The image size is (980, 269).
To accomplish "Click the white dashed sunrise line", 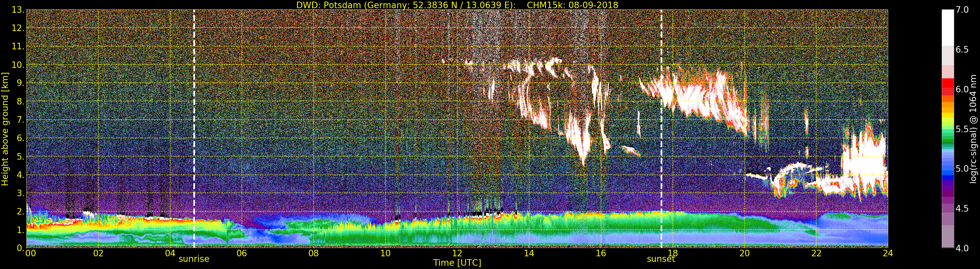I will (194, 129).
